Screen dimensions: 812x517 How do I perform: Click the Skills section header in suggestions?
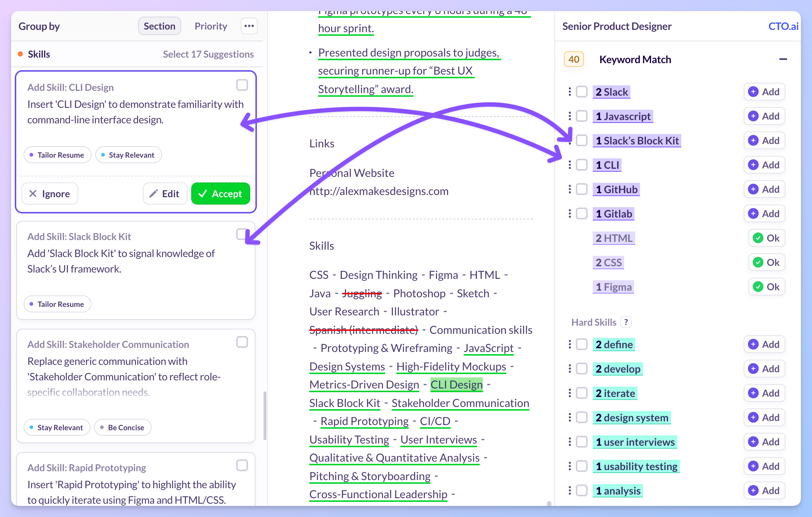(x=39, y=54)
